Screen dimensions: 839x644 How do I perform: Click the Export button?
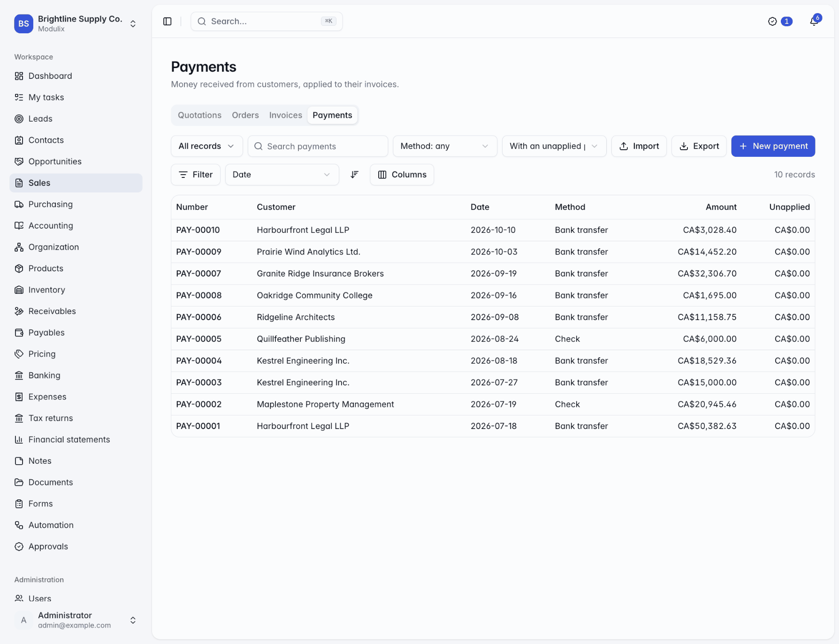(x=699, y=146)
